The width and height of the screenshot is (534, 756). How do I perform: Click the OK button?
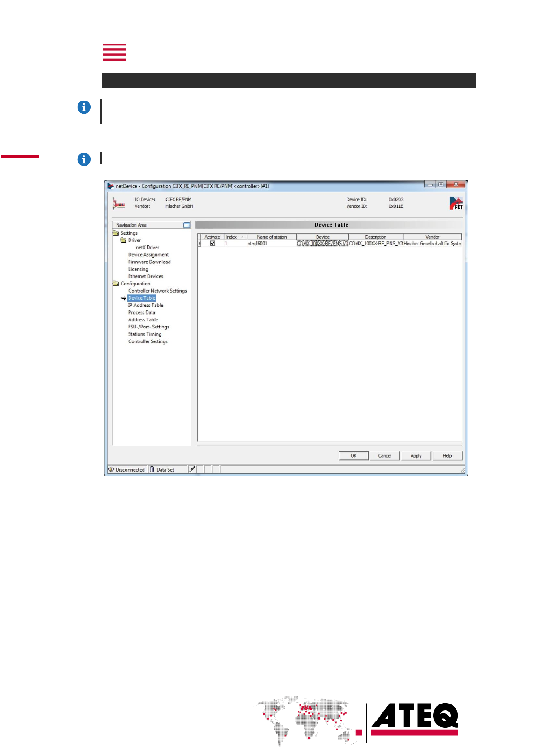point(354,455)
